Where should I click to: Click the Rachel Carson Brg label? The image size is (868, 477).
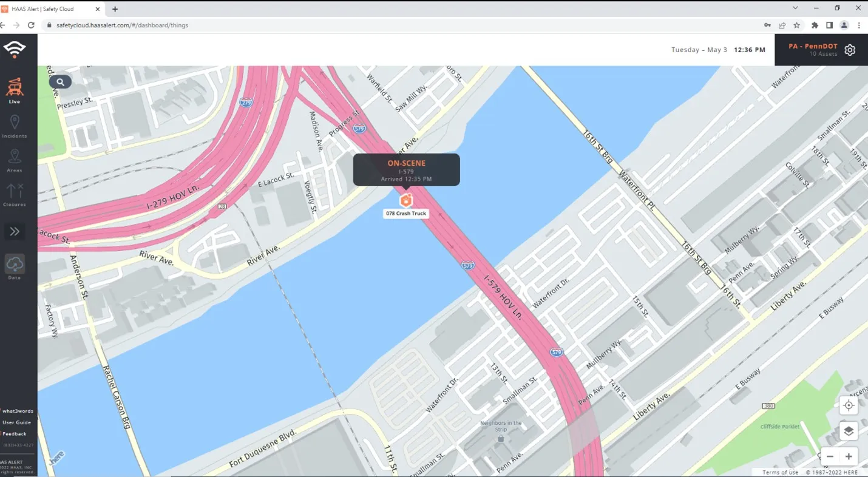pyautogui.click(x=117, y=397)
